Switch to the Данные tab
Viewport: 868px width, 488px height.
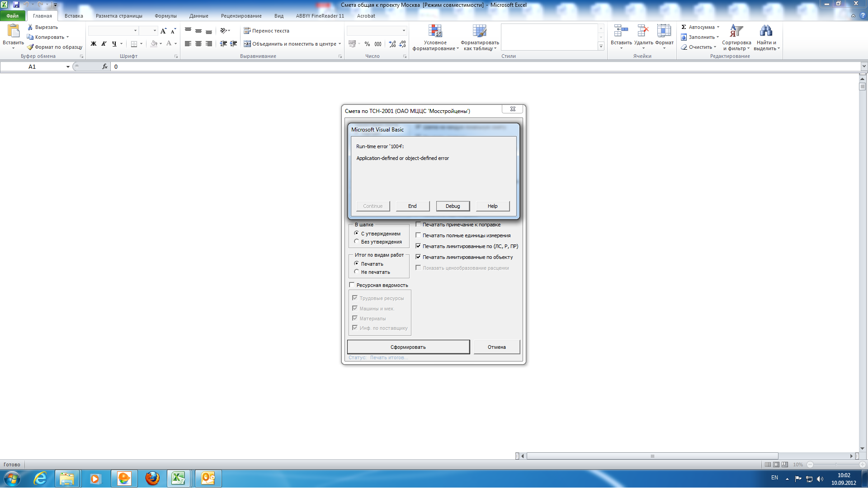199,16
